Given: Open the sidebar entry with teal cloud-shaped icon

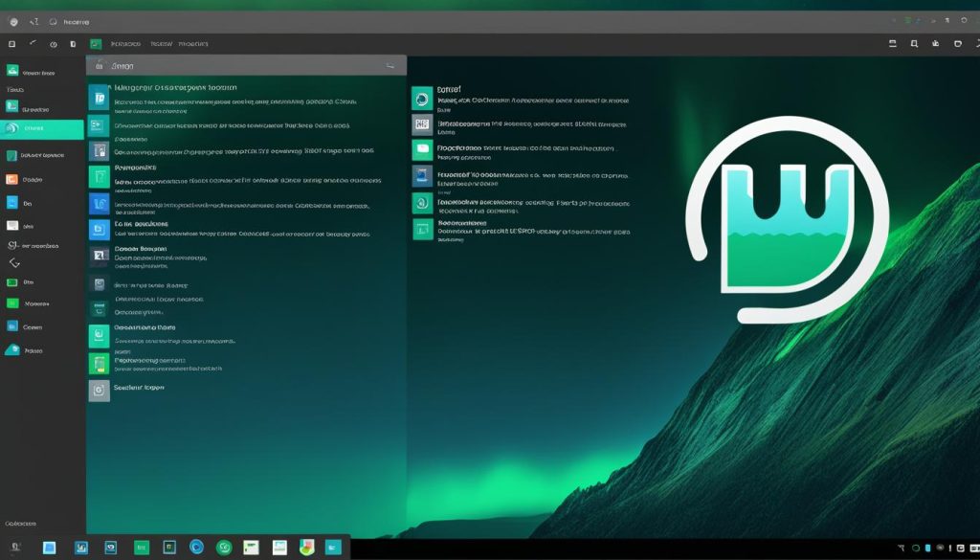Looking at the screenshot, I should click(x=24, y=350).
